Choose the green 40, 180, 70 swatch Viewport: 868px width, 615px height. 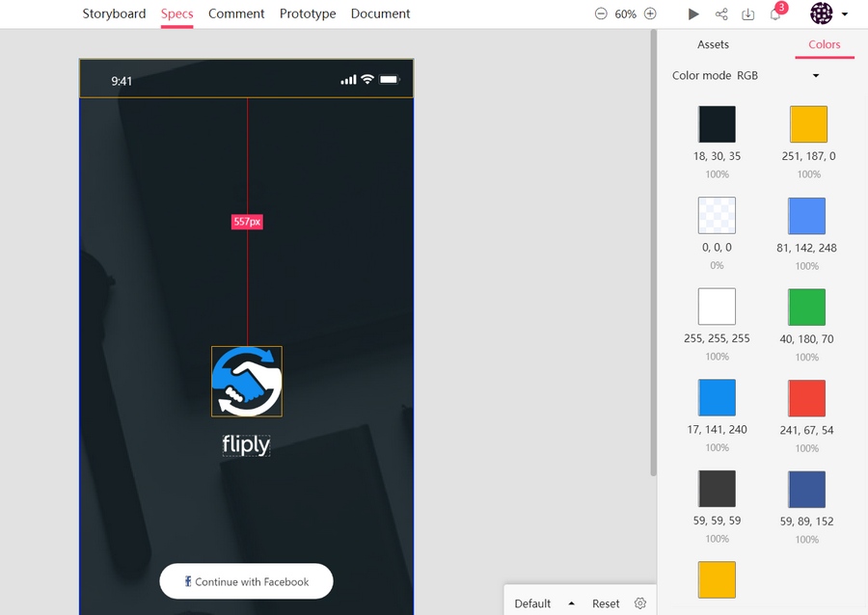pos(806,307)
